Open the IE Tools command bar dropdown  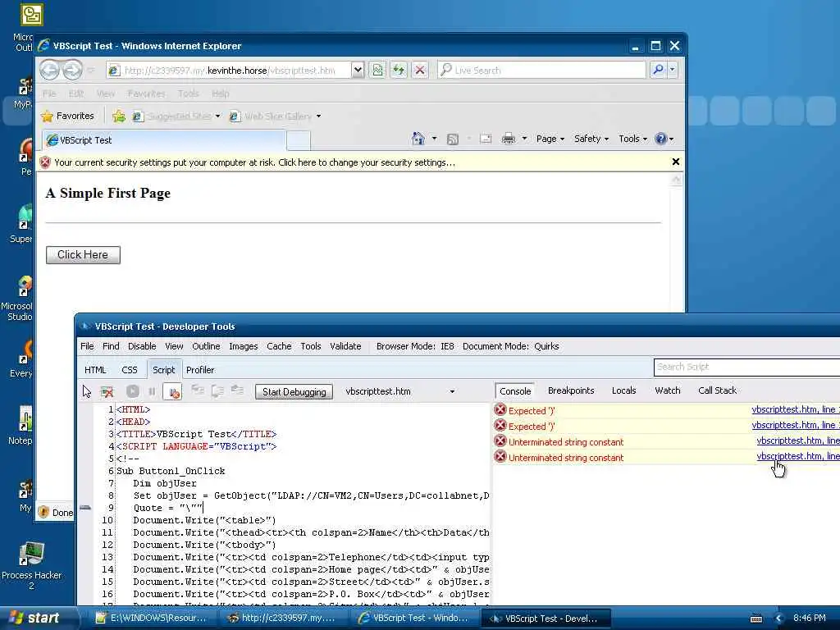click(x=632, y=139)
